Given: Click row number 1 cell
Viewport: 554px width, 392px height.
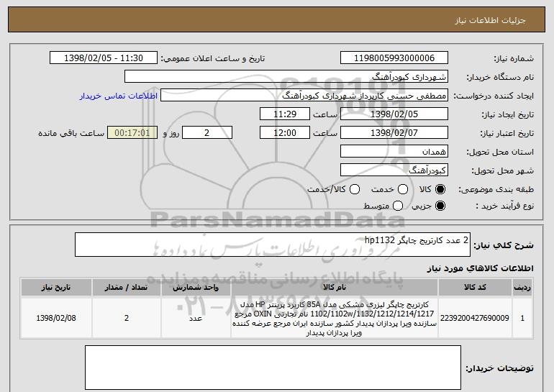Looking at the screenshot, I should click(522, 318).
